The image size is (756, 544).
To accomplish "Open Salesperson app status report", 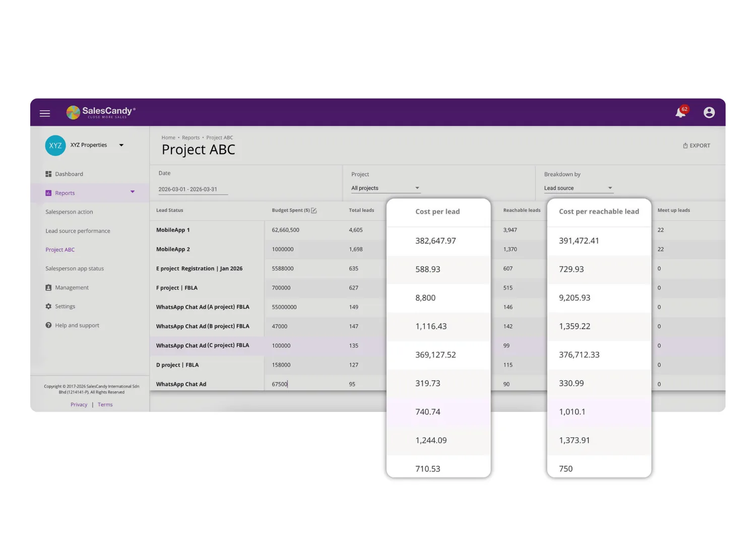I will (75, 268).
